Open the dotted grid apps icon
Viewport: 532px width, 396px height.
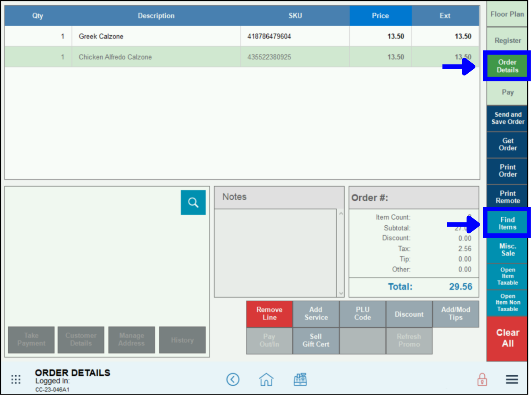coord(16,379)
